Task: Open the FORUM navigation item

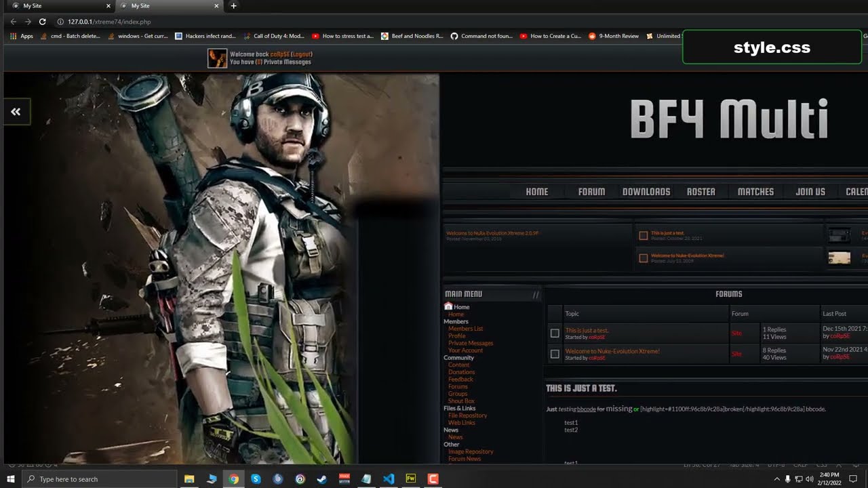Action: 591,192
